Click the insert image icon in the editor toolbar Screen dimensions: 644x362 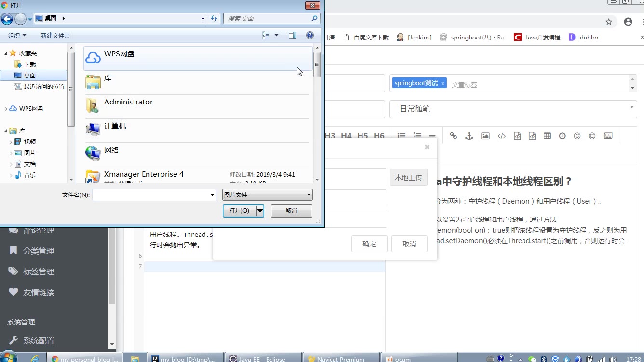[485, 136]
